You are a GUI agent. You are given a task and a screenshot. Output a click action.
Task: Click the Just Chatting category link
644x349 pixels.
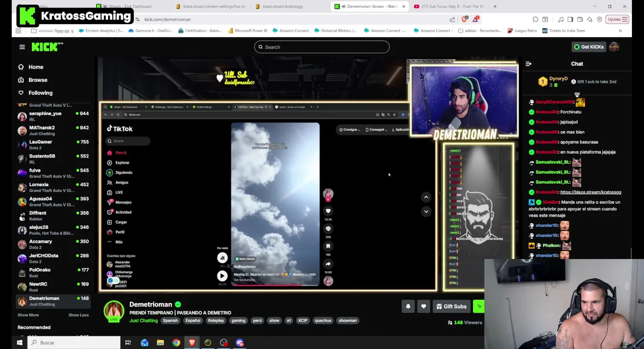click(143, 320)
